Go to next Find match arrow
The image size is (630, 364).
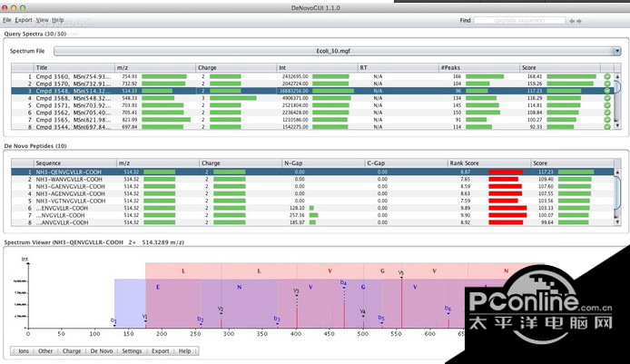pyautogui.click(x=579, y=21)
